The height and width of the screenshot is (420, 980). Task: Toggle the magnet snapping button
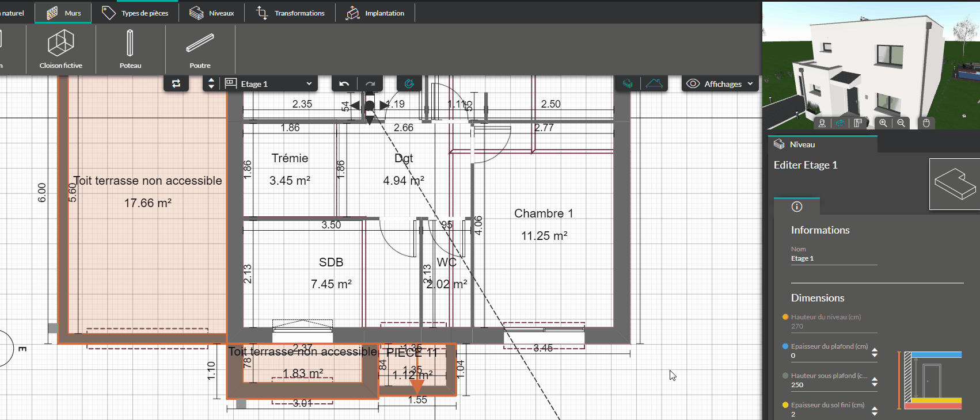(409, 84)
